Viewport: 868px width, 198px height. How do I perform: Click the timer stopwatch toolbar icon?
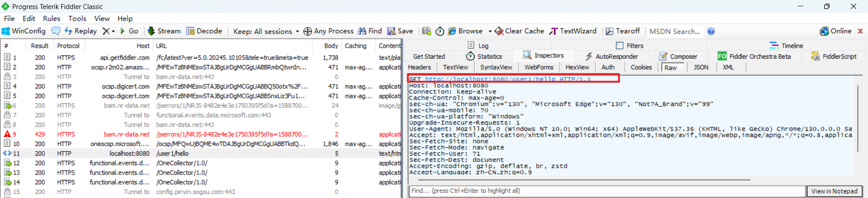(440, 31)
